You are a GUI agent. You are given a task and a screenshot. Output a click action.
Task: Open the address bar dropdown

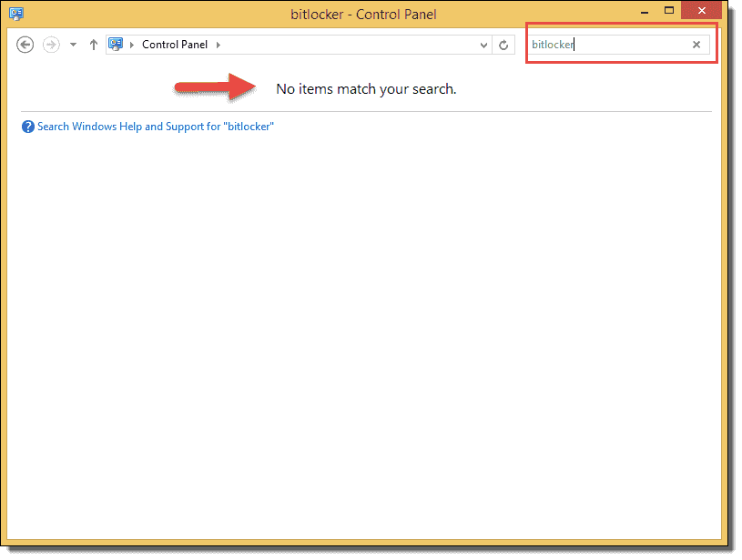click(x=483, y=44)
